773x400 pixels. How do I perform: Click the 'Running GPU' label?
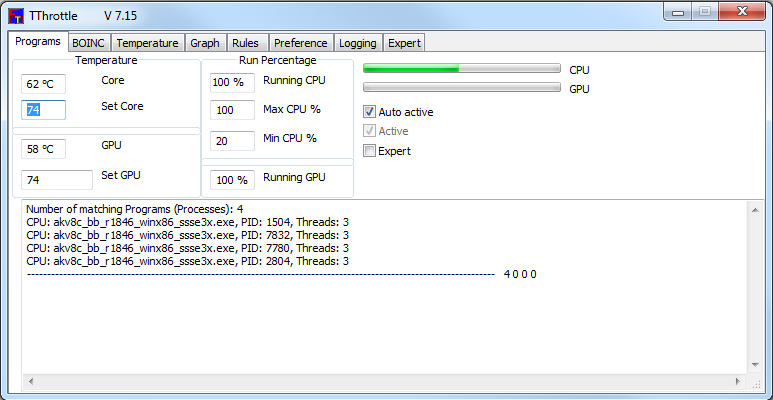[294, 178]
